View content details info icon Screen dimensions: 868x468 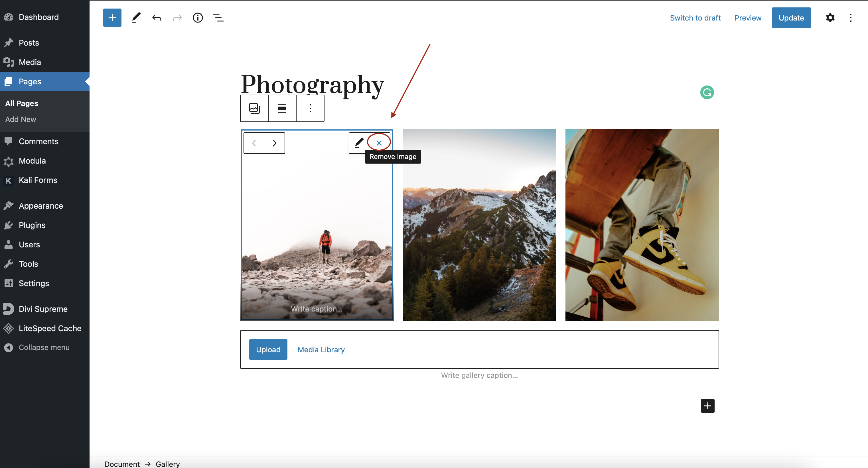click(198, 17)
